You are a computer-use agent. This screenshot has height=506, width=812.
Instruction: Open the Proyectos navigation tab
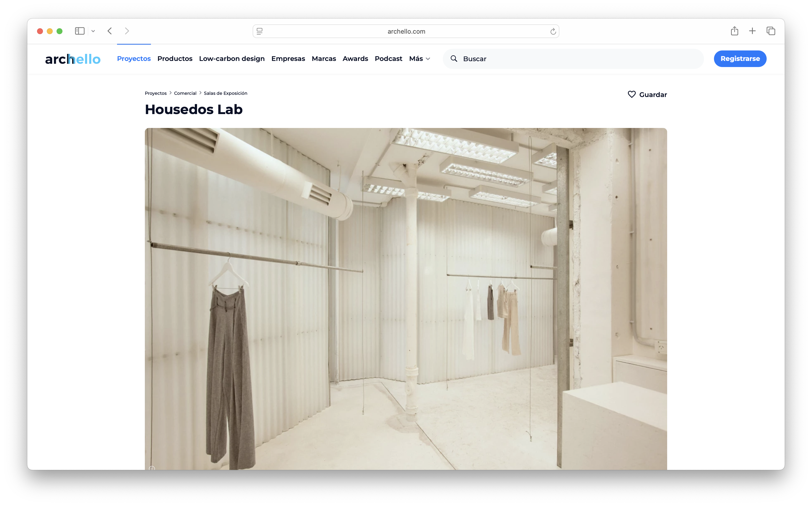[x=134, y=58]
